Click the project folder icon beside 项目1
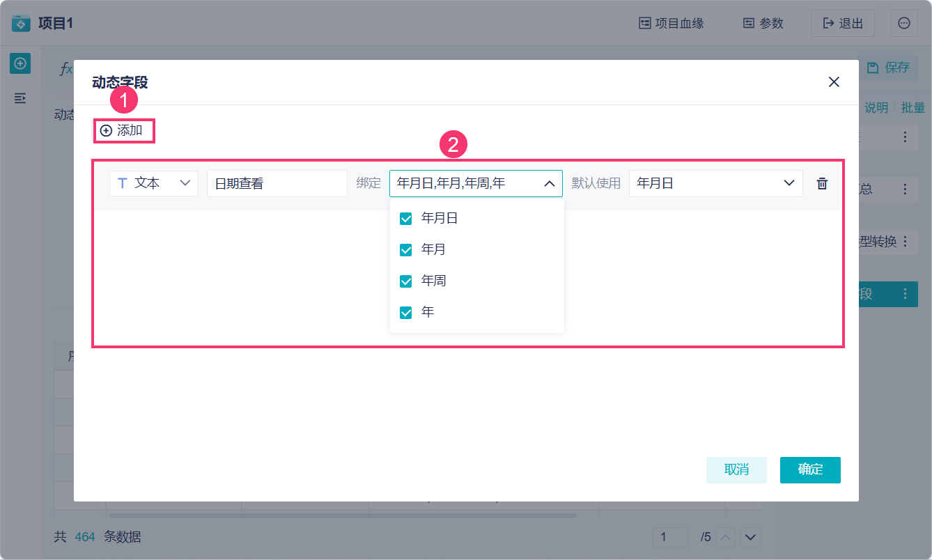The width and height of the screenshot is (932, 560). tap(22, 23)
